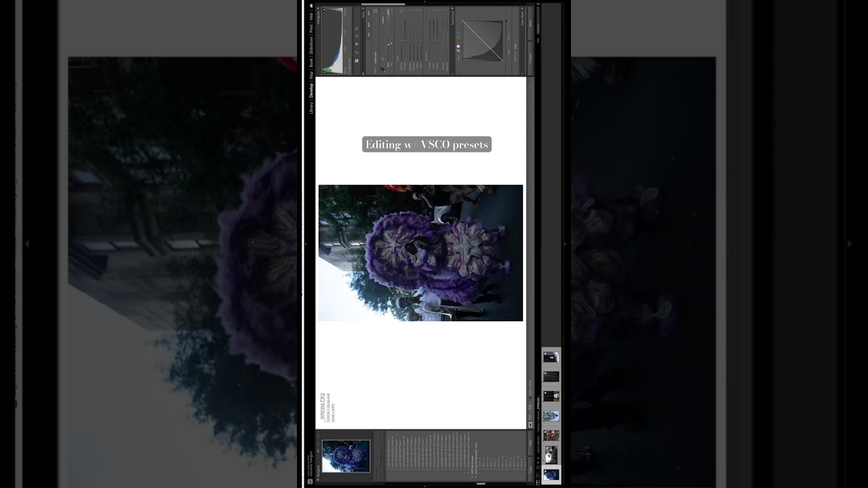Image resolution: width=868 pixels, height=488 pixels.
Task: Open the profile browser grid icon
Action: (375, 11)
